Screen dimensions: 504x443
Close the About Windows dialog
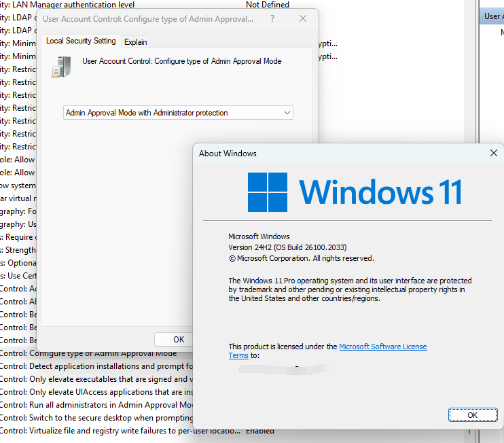point(494,153)
